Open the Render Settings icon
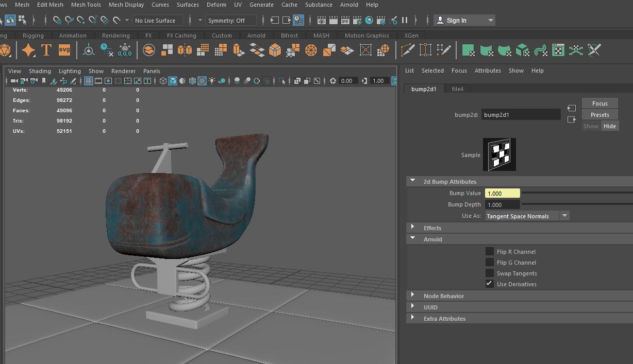The height and width of the screenshot is (364, 633). coord(358,20)
